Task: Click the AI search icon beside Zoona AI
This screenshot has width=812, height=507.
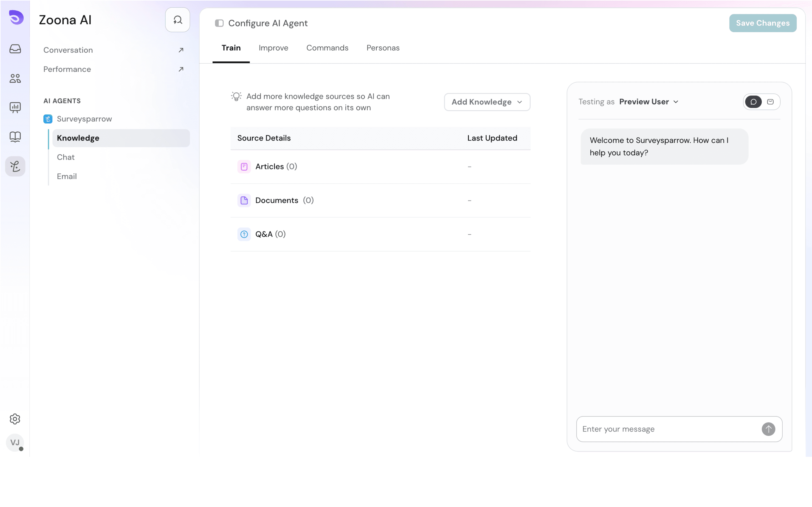Action: [177, 20]
